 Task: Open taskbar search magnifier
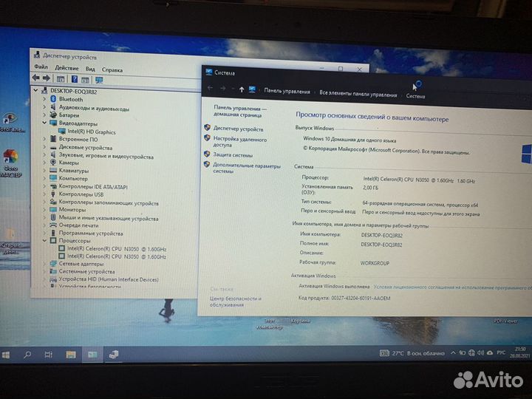[x=27, y=355]
